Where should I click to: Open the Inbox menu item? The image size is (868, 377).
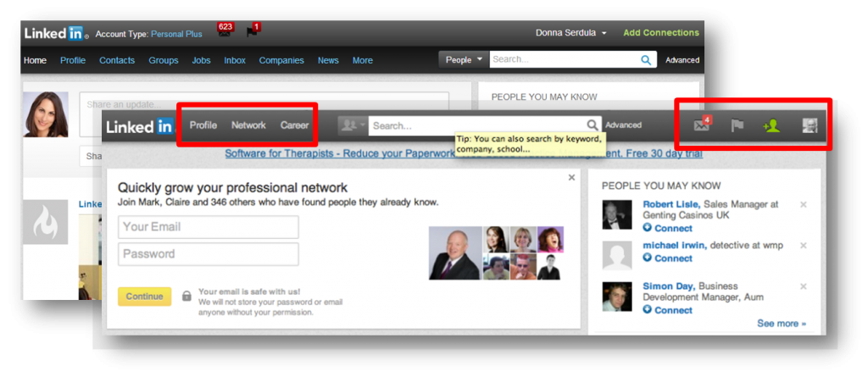[x=235, y=60]
